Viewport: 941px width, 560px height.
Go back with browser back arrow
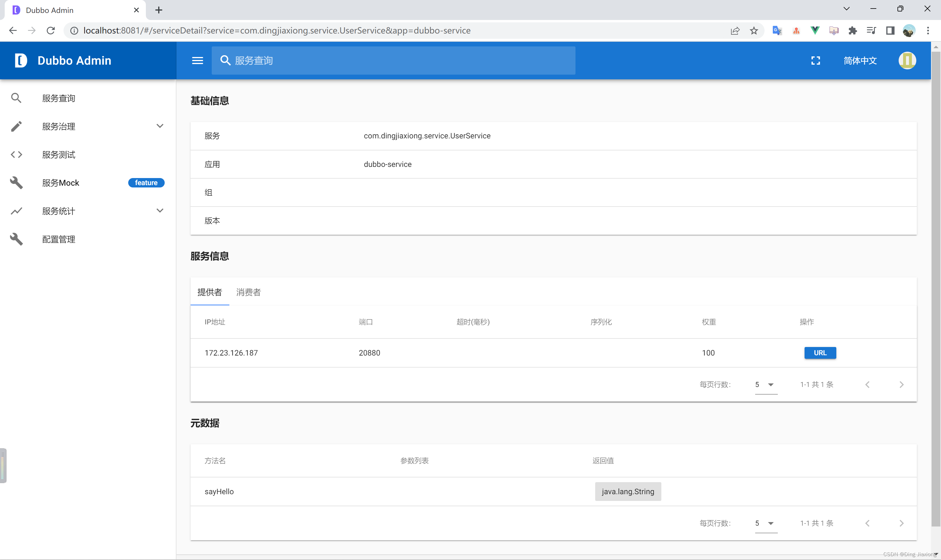pos(13,31)
